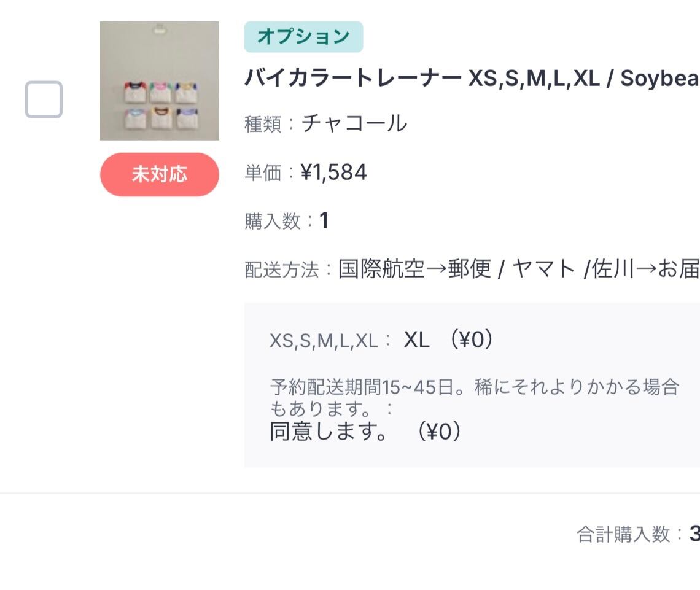
Task: Click the Soybea text in the title
Action: [659, 79]
